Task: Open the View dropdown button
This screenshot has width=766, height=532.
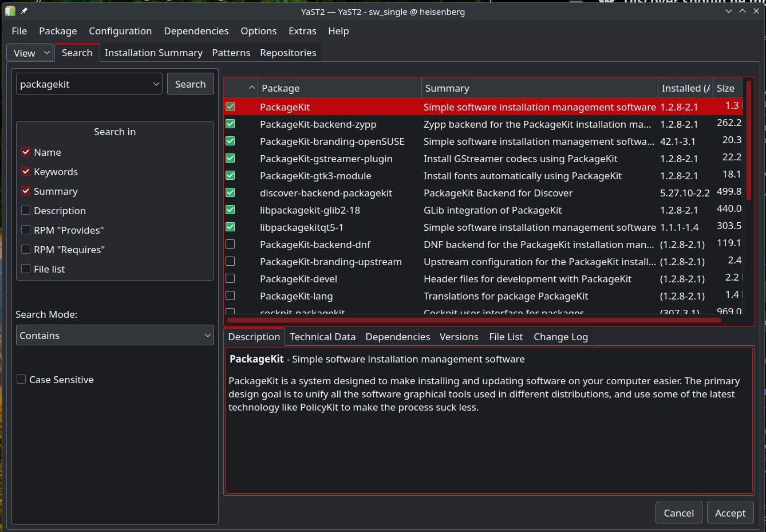Action: [x=30, y=53]
